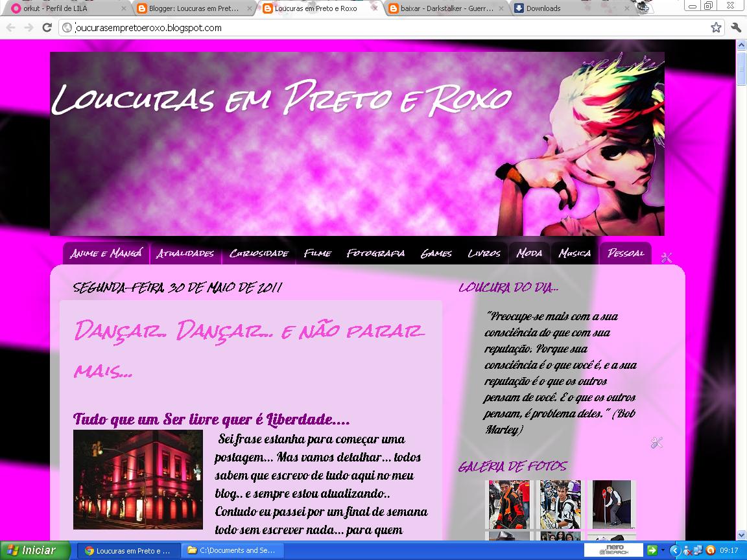The width and height of the screenshot is (747, 560).
Task: Click the Loucuras em Preto e Roxo header banner
Action: pyautogui.click(x=357, y=143)
